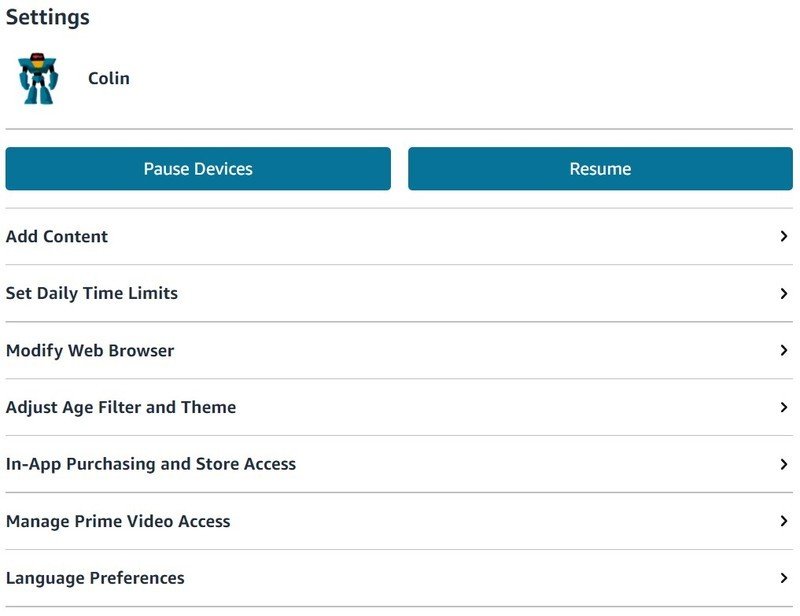800x616 pixels.
Task: Choose Adjust Age Filter and Theme
Action: pyautogui.click(x=121, y=408)
